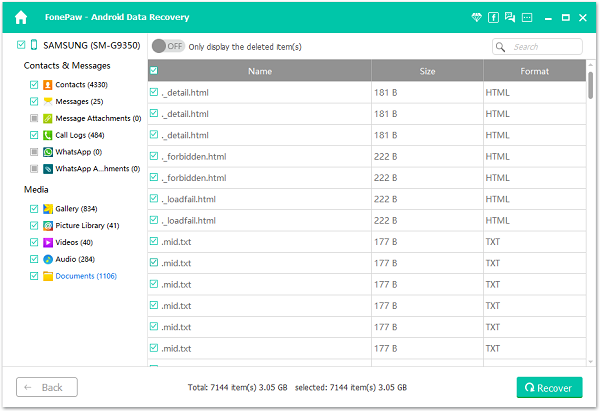Uncheck the Messages (25) checkbox
600x411 pixels.
click(34, 101)
